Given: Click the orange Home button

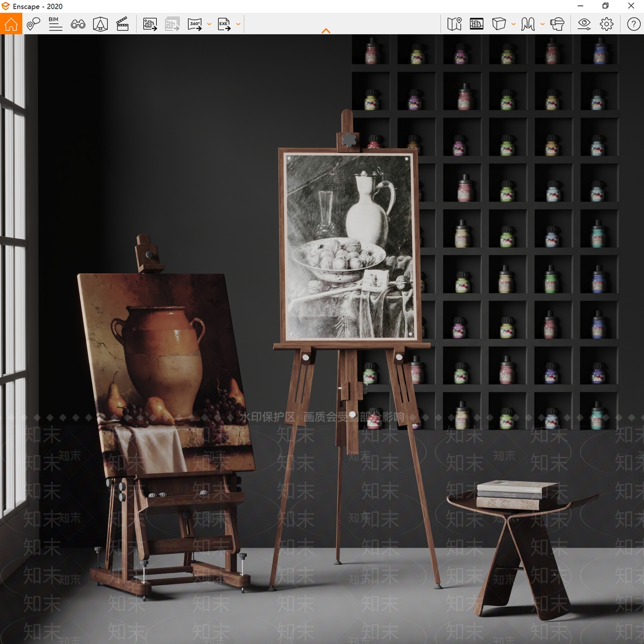Looking at the screenshot, I should click(x=11, y=24).
